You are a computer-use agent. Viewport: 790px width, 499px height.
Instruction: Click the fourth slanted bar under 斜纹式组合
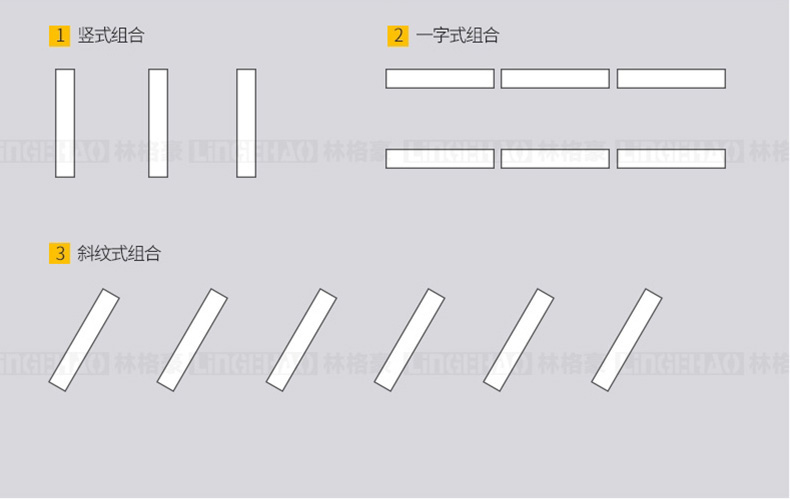pyautogui.click(x=410, y=340)
